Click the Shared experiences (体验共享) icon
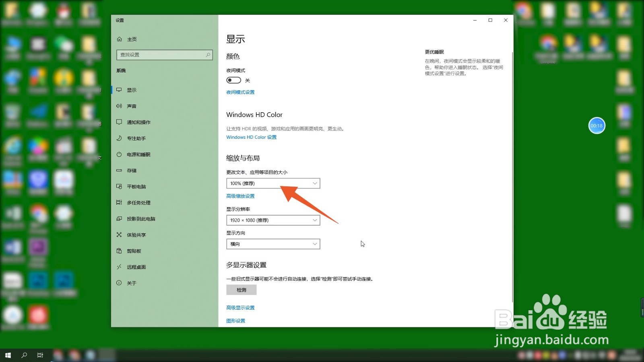The height and width of the screenshot is (362, 644). [x=119, y=234]
